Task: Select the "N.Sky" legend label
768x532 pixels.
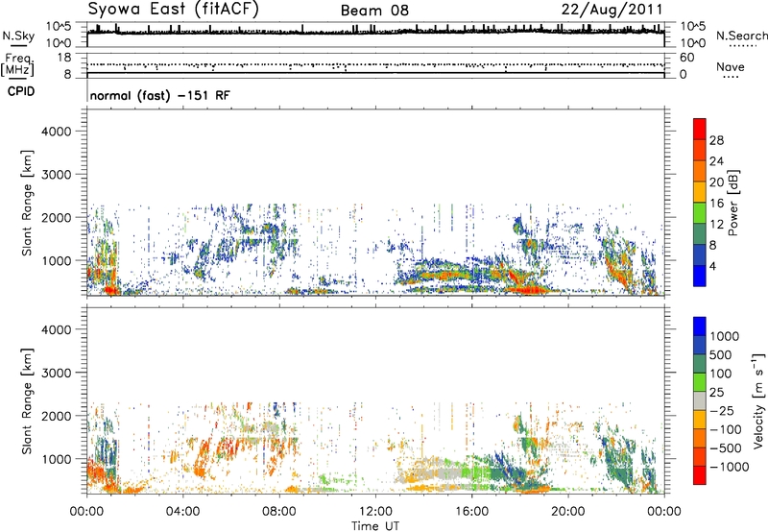Action: pos(18,36)
